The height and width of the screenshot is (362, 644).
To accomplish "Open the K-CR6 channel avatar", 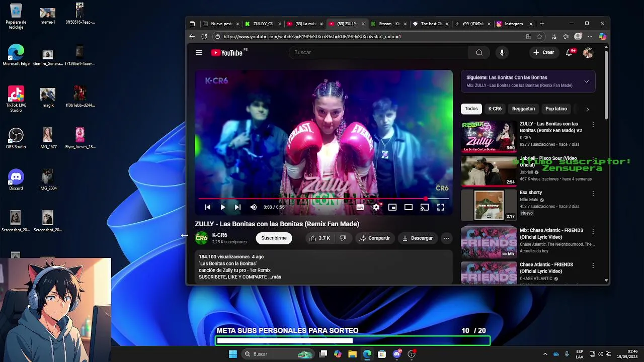I will click(201, 238).
